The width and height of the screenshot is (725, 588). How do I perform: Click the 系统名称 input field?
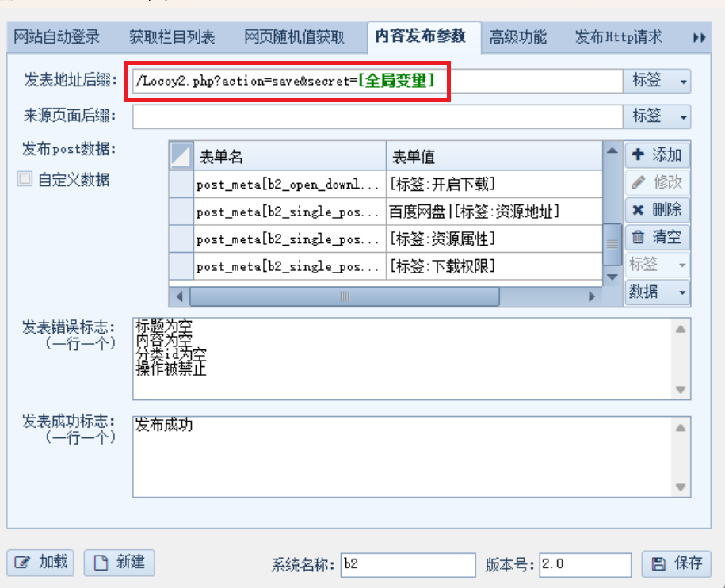tap(408, 564)
